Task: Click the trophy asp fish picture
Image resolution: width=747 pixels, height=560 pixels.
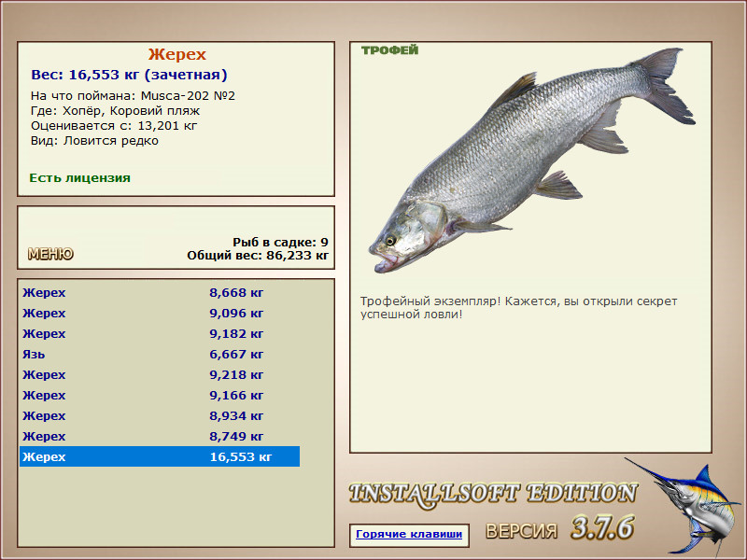Action: click(531, 161)
